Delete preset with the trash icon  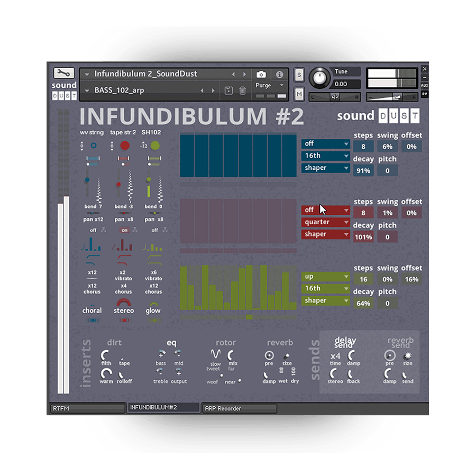242,90
